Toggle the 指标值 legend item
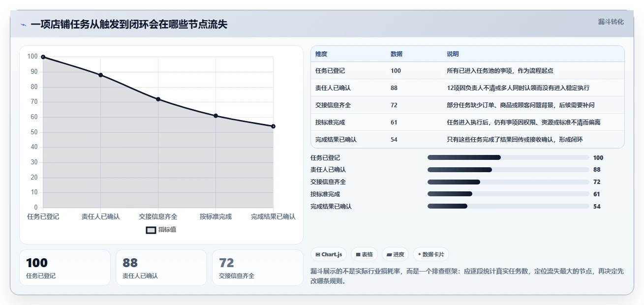Image resolution: width=644 pixels, height=305 pixels. [161, 230]
